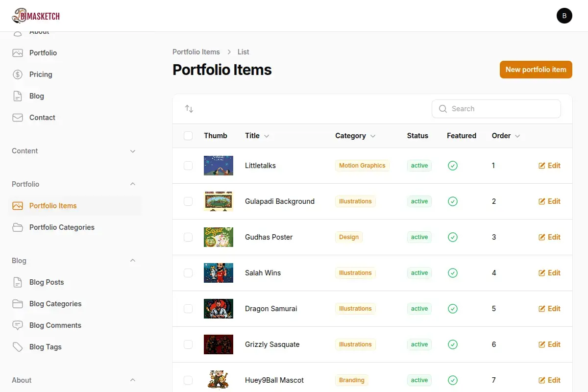Open the Gudhas Poster thumbnail

(219, 237)
